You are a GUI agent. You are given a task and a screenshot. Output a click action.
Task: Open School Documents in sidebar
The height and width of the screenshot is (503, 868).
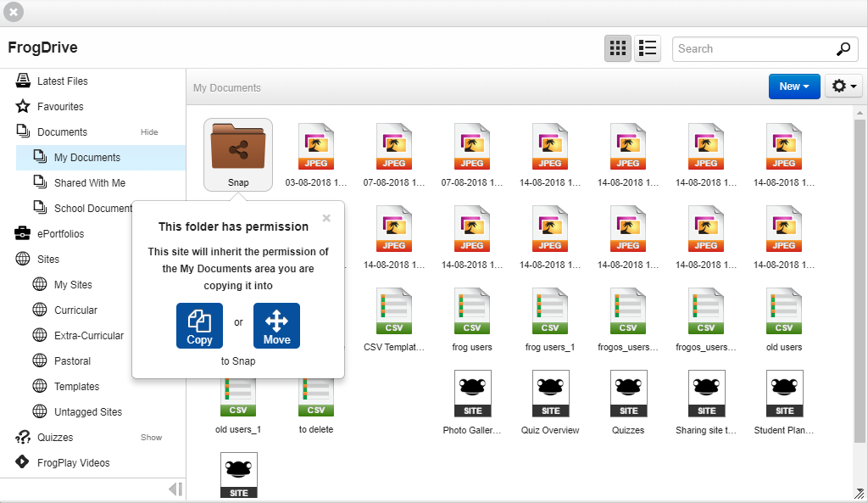(92, 209)
